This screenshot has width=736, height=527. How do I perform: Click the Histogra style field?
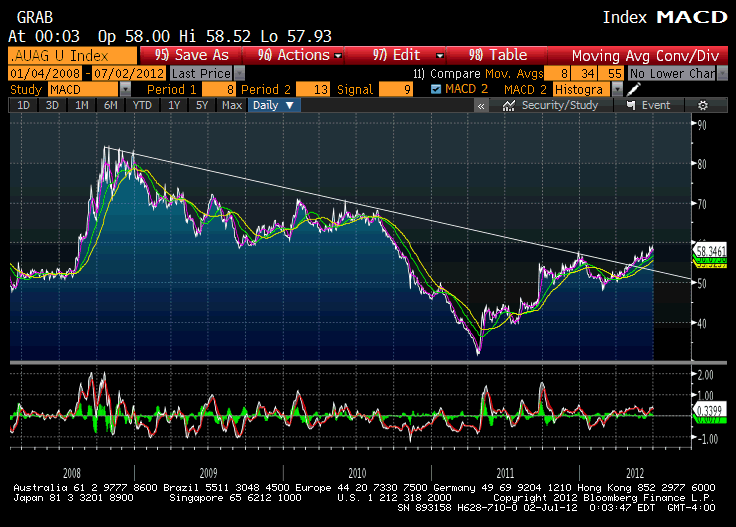coord(582,89)
